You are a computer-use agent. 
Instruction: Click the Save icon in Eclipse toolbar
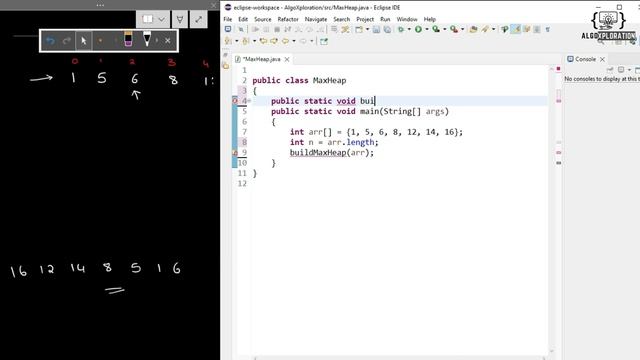(376, 29)
